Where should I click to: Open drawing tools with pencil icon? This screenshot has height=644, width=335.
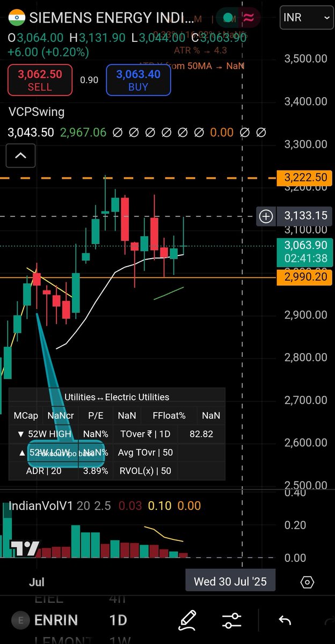coord(187,620)
